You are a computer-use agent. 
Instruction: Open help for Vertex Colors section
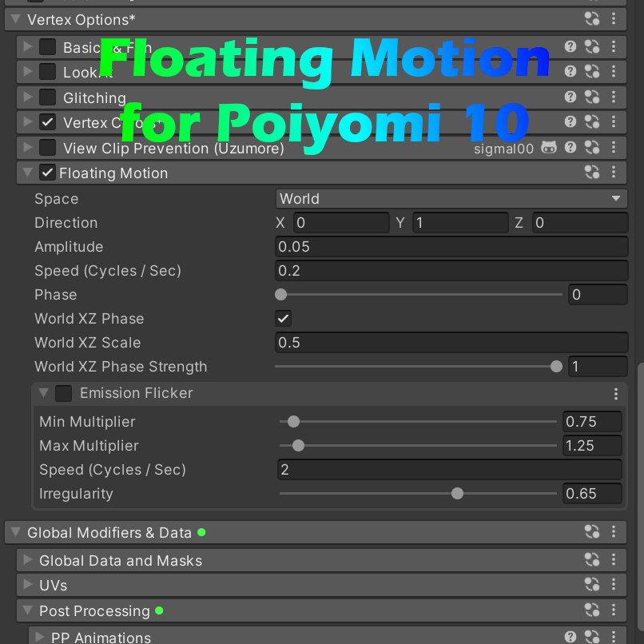(x=570, y=121)
